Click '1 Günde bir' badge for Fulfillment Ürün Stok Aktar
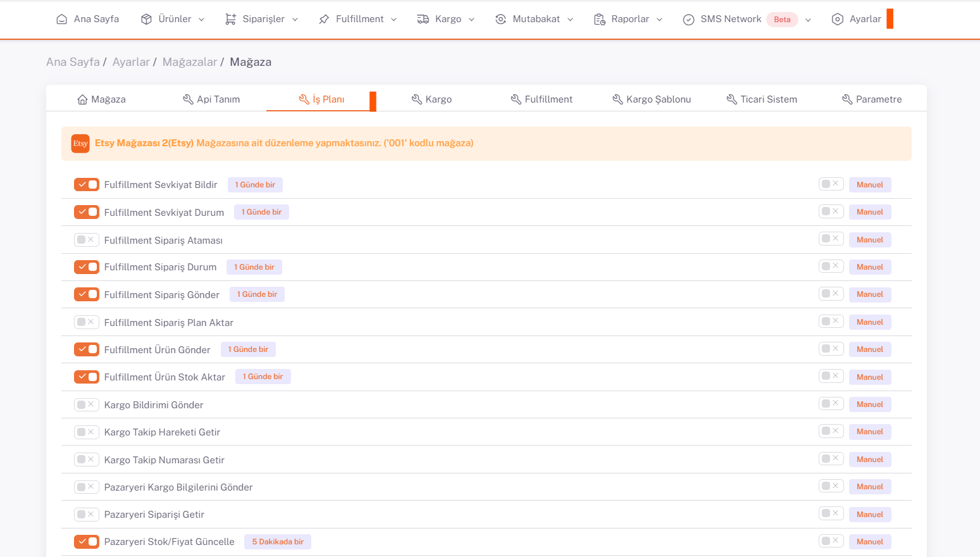Viewport: 980px width, 557px height. coord(263,377)
